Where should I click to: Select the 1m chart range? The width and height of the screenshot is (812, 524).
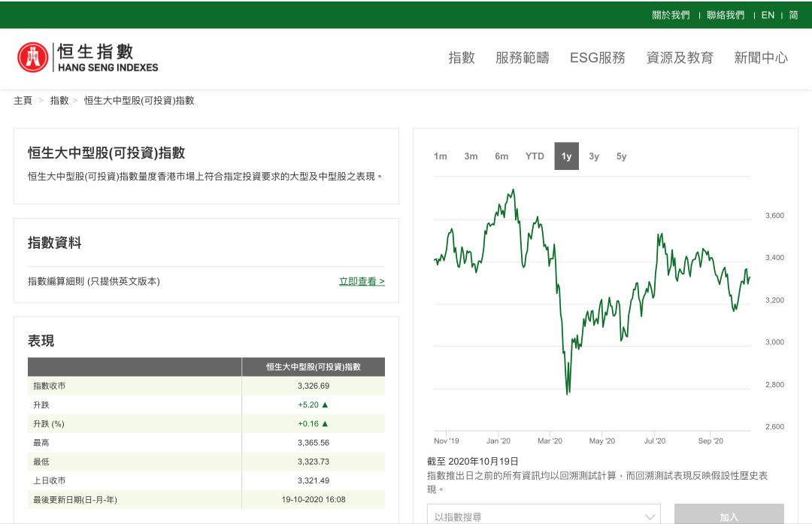coord(441,156)
